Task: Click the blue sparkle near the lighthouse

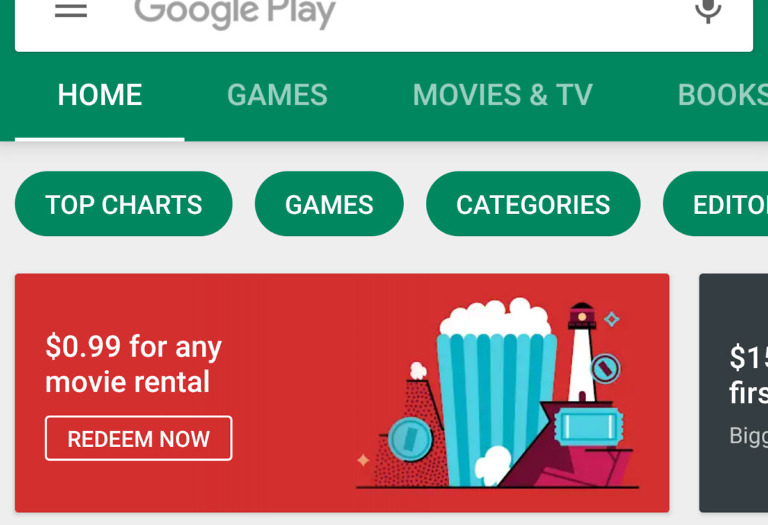Action: coord(611,319)
